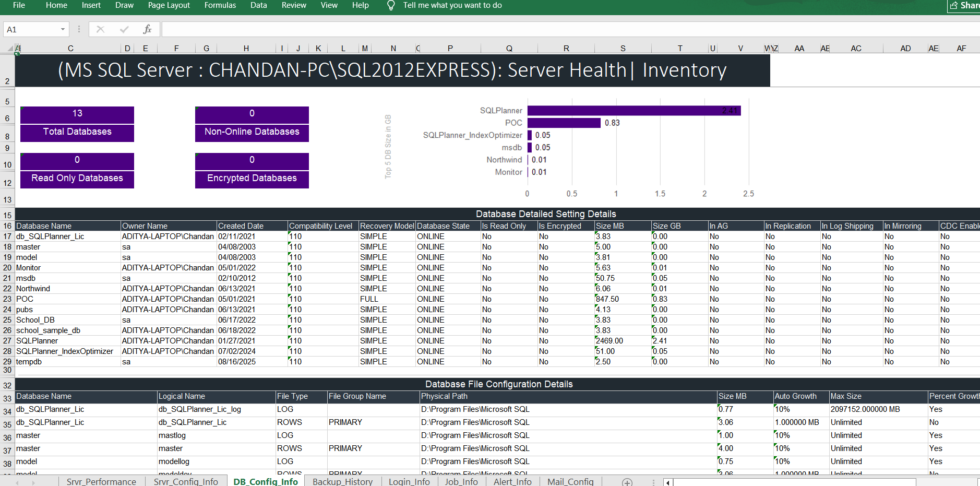Switch to the Backup_History sheet tab
This screenshot has width=980, height=486.
point(342,481)
